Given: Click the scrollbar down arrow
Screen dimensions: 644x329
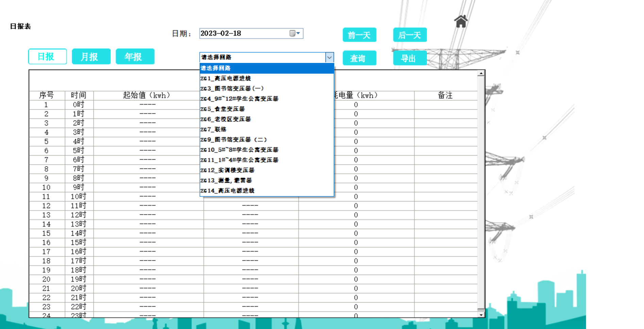Looking at the screenshot, I should [x=480, y=315].
